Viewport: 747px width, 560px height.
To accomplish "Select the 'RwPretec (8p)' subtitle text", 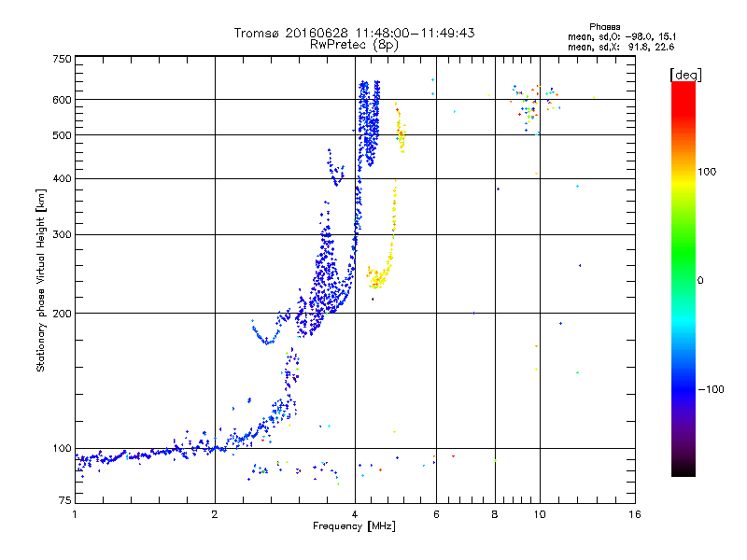I will pos(354,45).
